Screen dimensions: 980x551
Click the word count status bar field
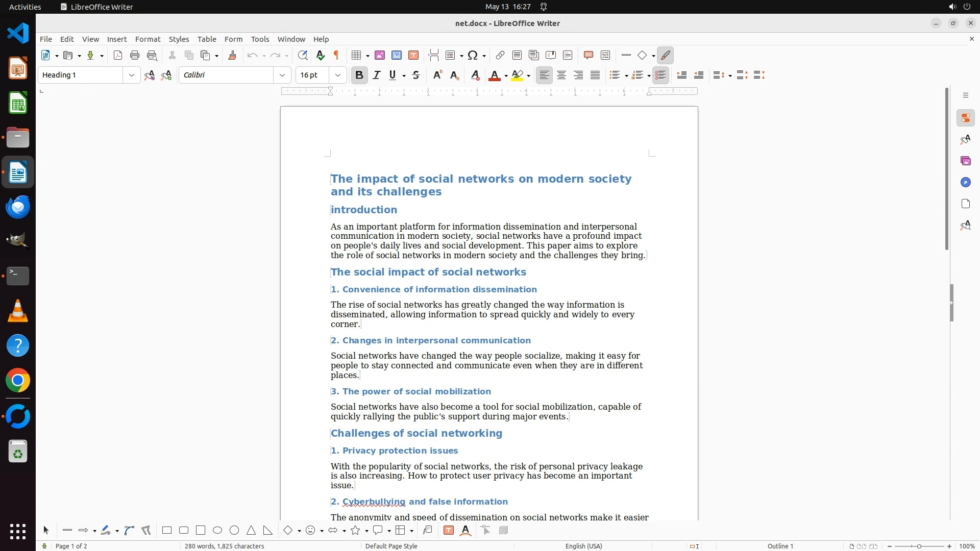coord(224,546)
